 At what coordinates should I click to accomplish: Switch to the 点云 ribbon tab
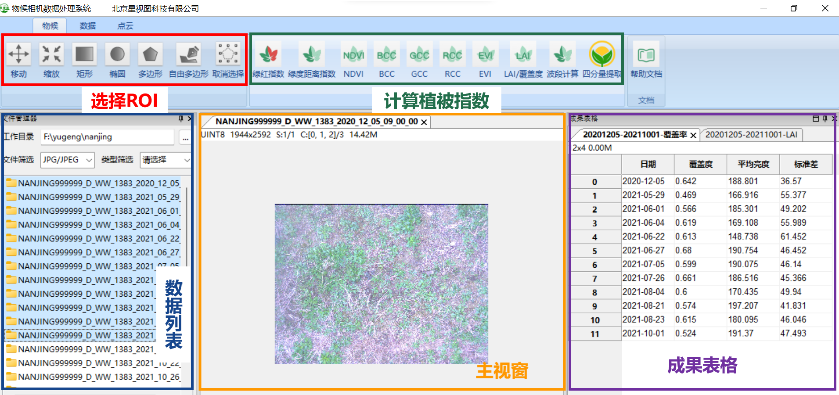[125, 25]
